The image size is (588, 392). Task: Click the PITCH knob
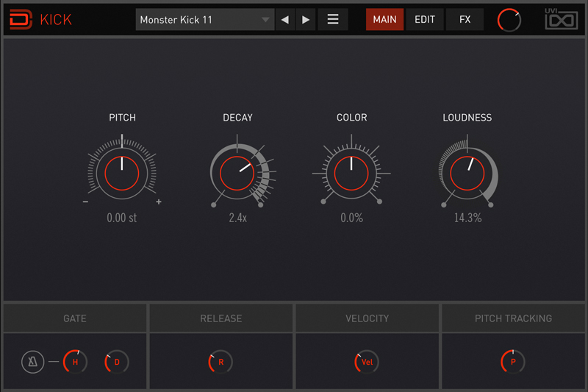tap(122, 174)
